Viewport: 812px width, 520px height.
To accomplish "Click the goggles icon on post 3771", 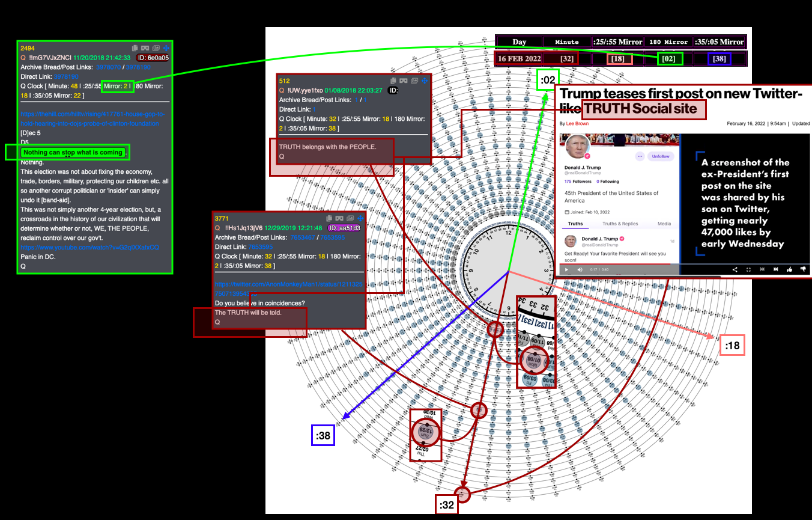I will 339,218.
